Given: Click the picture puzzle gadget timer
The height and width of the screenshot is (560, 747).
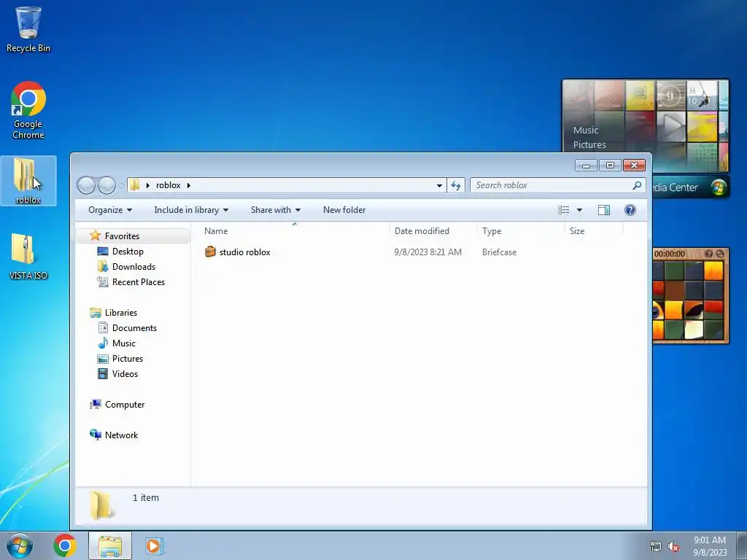Looking at the screenshot, I should point(670,254).
